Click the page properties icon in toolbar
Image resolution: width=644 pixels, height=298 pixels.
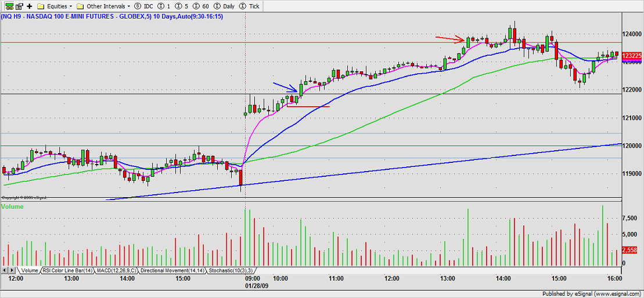tap(19, 6)
